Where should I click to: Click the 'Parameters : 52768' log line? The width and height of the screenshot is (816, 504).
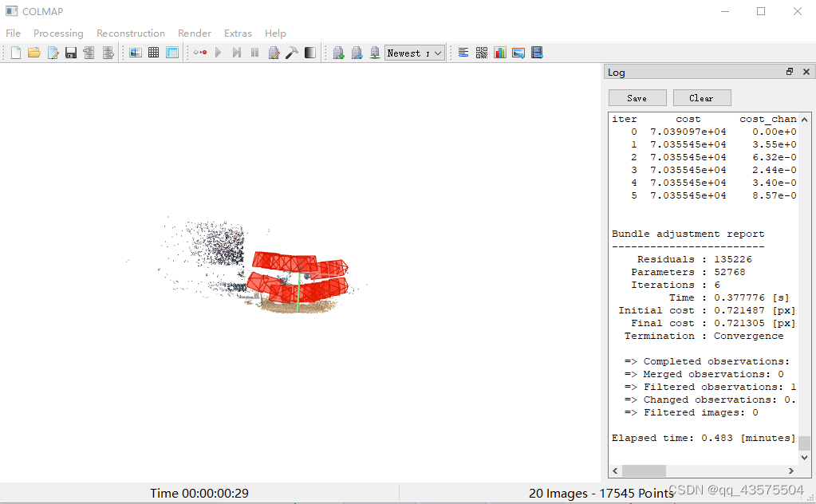coord(688,272)
